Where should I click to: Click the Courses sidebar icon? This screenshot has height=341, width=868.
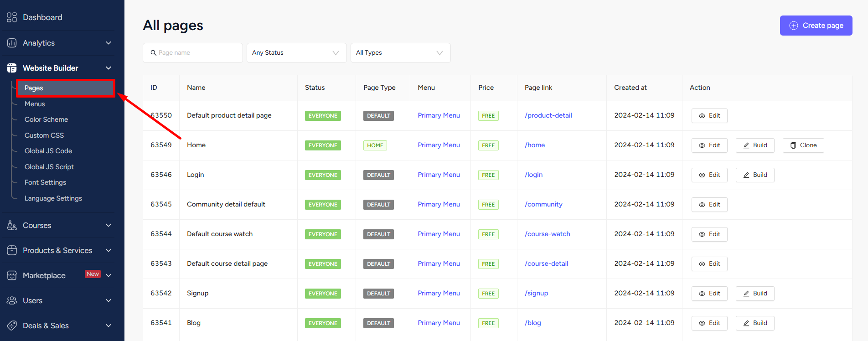[x=12, y=225]
